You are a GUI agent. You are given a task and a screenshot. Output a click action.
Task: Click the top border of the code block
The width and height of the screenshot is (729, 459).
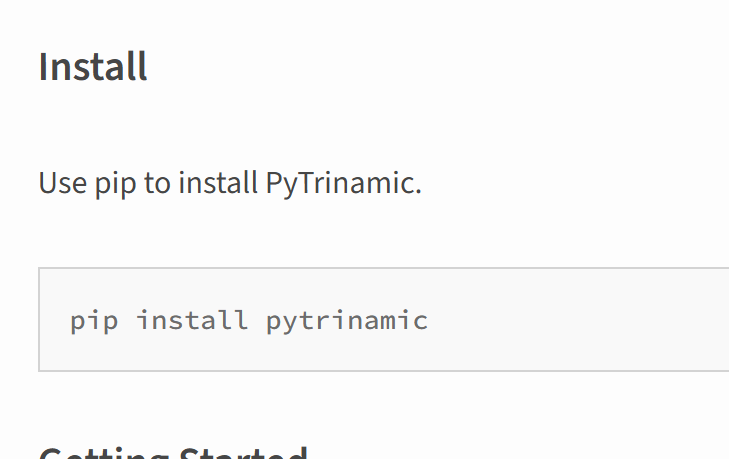(380, 268)
